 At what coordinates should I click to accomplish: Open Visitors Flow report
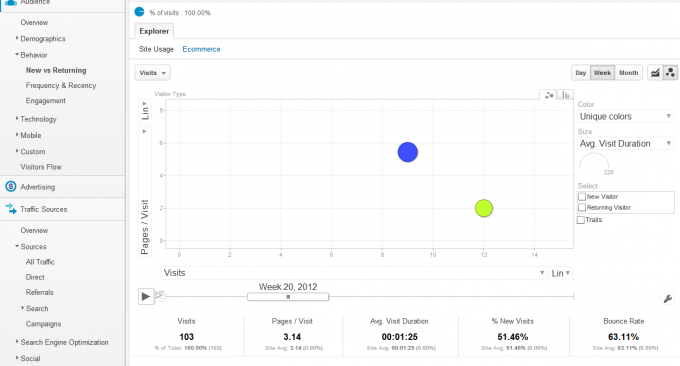[41, 167]
